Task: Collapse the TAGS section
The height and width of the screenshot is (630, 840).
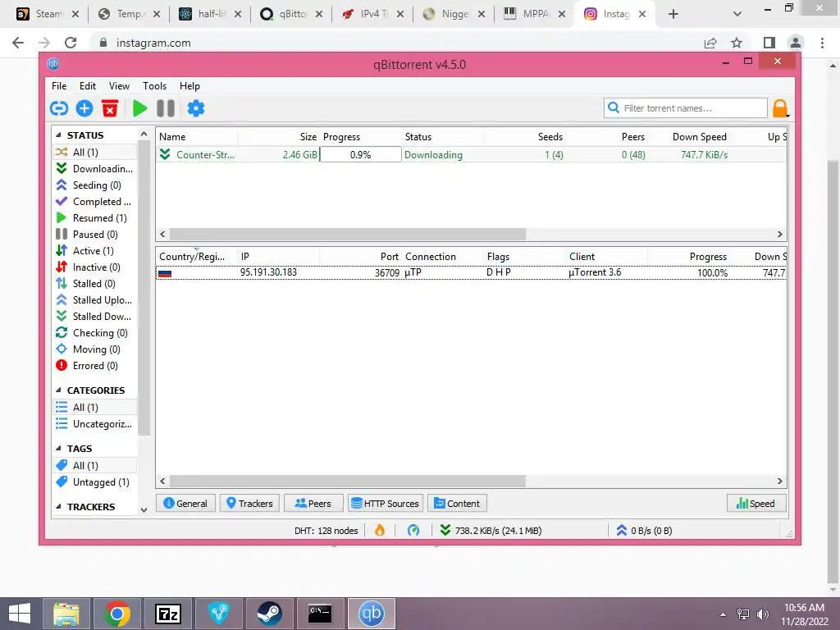Action: tap(58, 449)
